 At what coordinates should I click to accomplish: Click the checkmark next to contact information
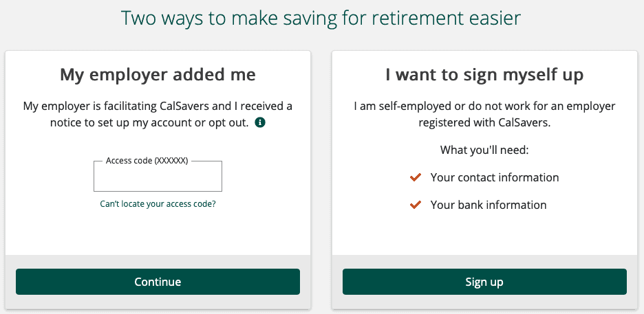415,177
